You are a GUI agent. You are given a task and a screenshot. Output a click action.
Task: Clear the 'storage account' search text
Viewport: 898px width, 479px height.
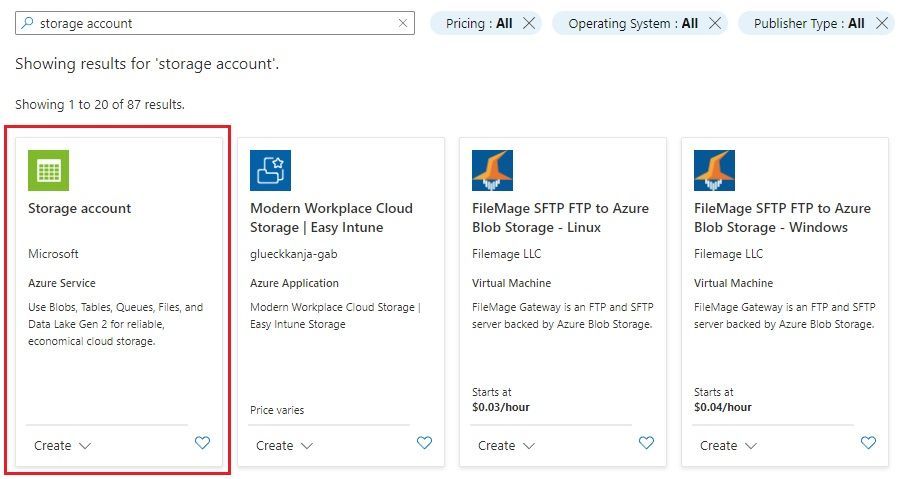[403, 23]
